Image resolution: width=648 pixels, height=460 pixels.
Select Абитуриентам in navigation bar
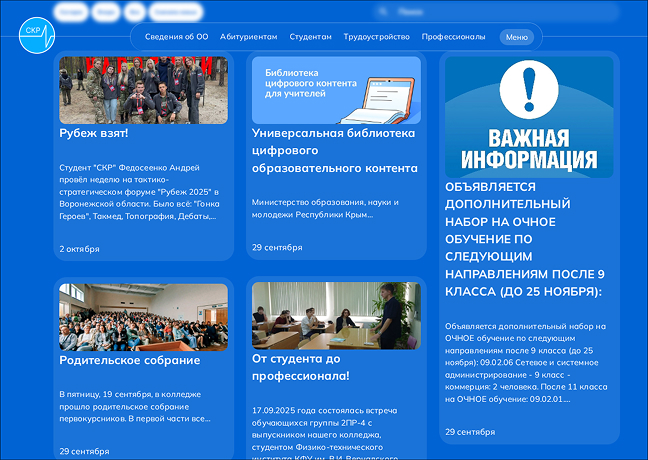click(x=248, y=37)
